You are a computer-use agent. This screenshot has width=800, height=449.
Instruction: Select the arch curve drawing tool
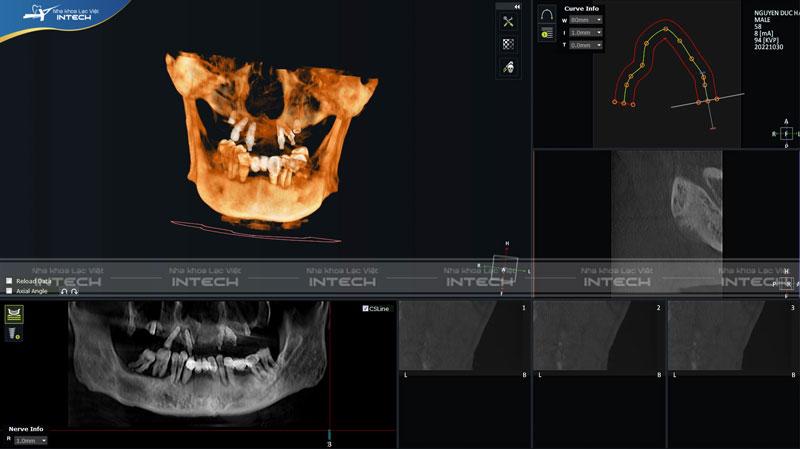point(546,16)
